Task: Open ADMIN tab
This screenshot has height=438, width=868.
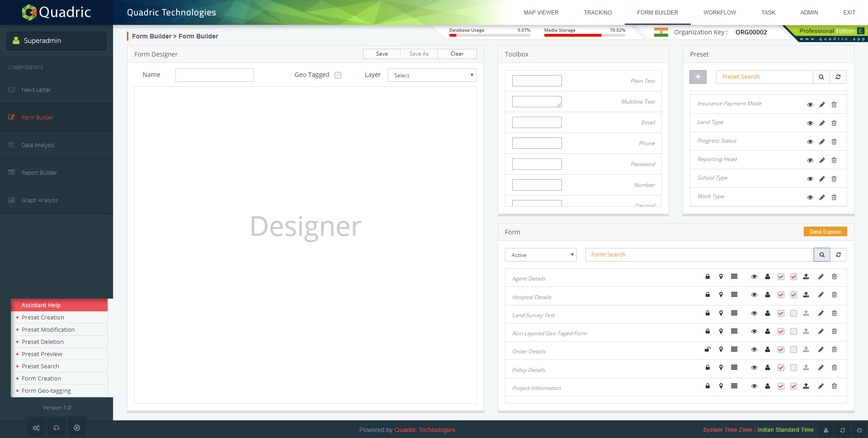Action: pyautogui.click(x=809, y=13)
